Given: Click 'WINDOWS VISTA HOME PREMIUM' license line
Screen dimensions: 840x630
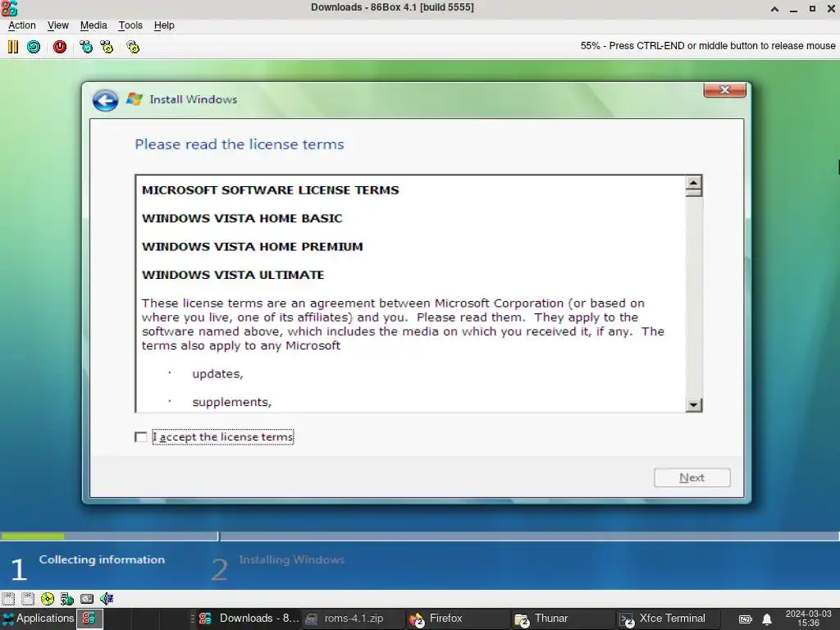Looking at the screenshot, I should (x=253, y=247).
